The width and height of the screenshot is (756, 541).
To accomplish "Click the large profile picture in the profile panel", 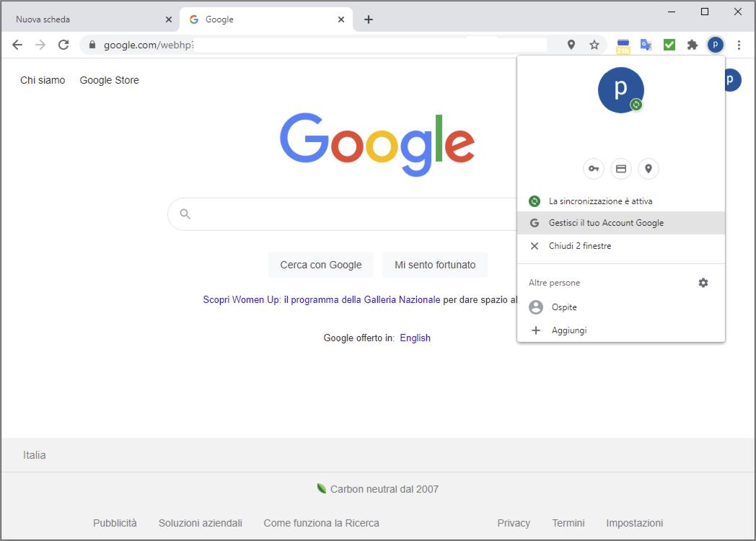I will (621, 90).
